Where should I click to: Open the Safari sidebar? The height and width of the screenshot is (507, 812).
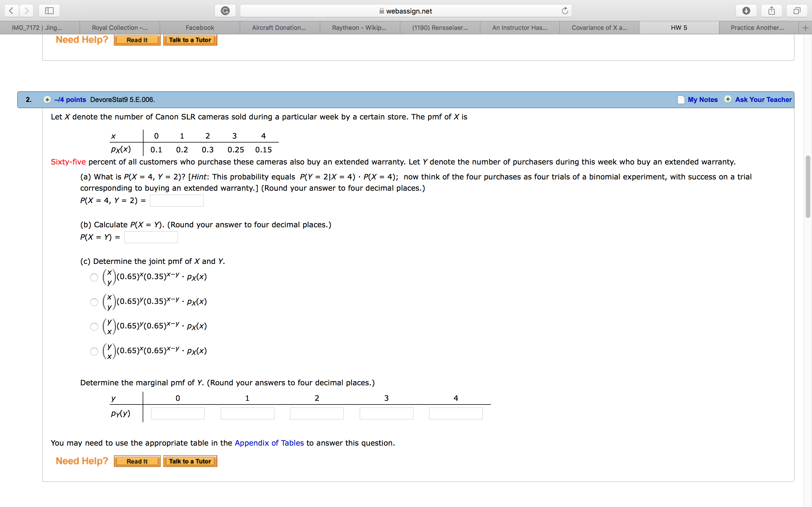pyautogui.click(x=49, y=10)
